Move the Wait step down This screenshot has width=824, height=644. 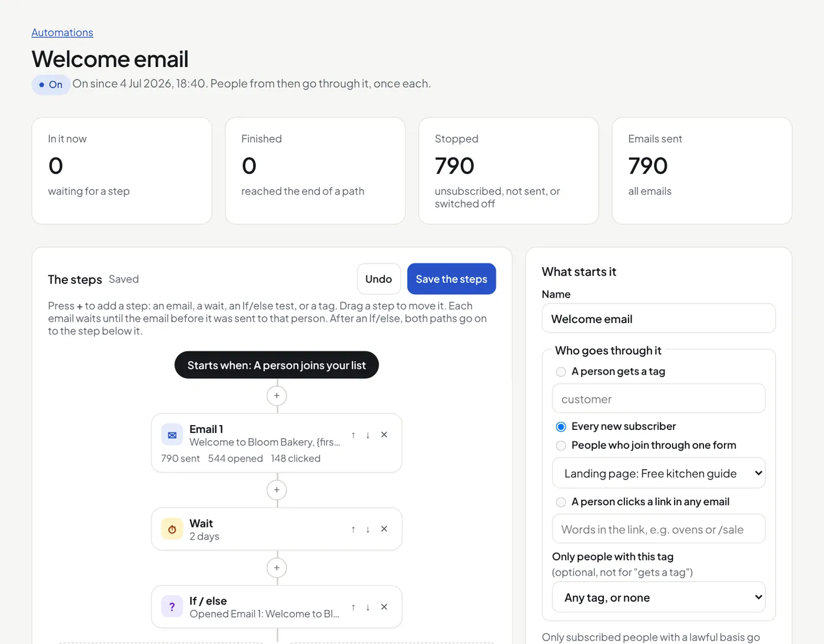tap(368, 529)
